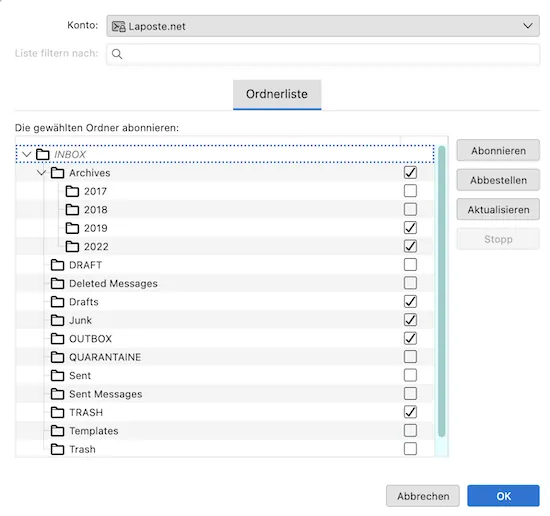This screenshot has height=516, width=550.
Task: Click the magnifier search icon
Action: tap(117, 54)
